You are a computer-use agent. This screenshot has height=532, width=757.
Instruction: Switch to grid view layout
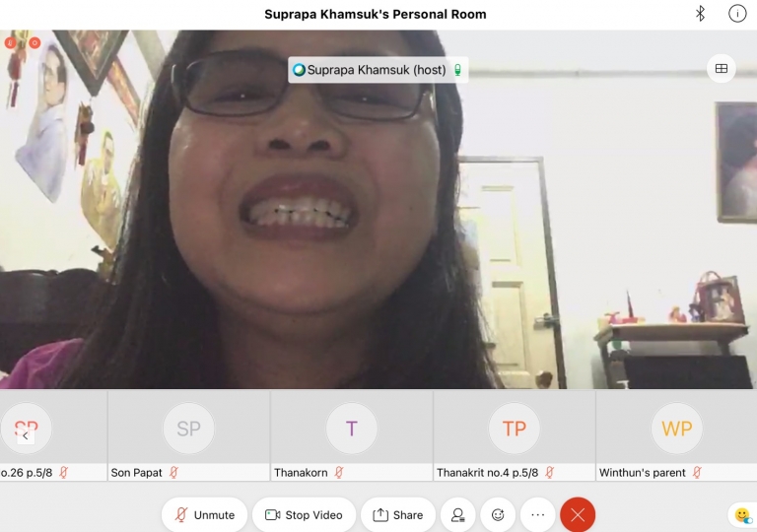click(x=722, y=69)
